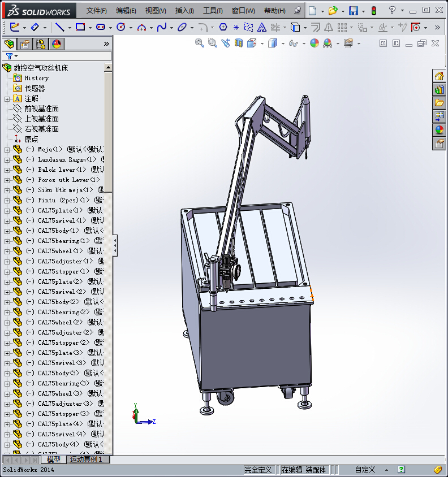Open the SolidWorks Resources home icon
The image size is (448, 477).
439,76
